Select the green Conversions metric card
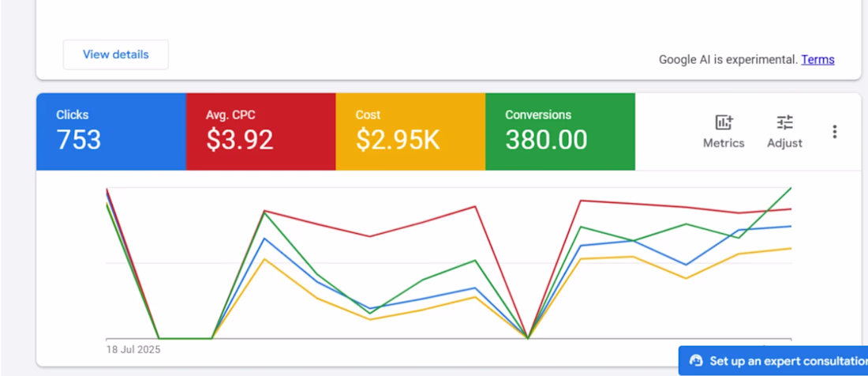Screen dimensions: 868x376 click(560, 132)
